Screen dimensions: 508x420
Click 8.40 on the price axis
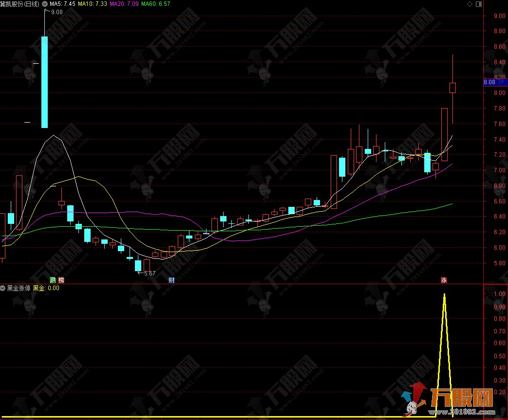499,62
